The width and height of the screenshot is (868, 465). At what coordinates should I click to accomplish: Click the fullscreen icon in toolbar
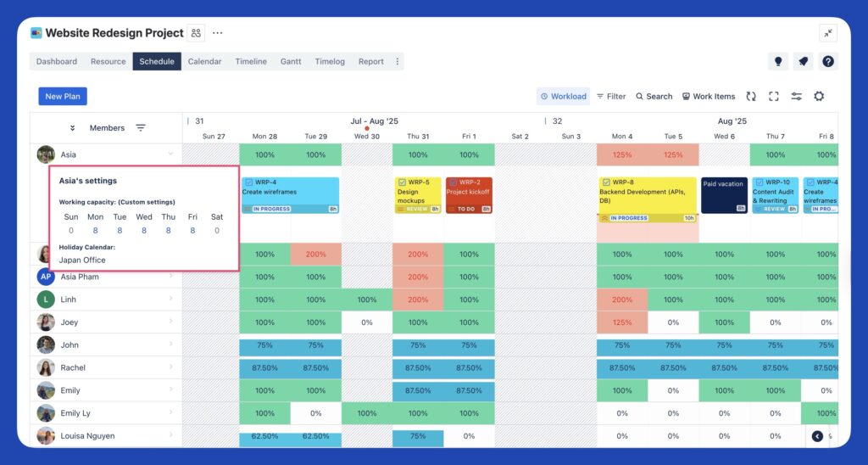point(773,97)
